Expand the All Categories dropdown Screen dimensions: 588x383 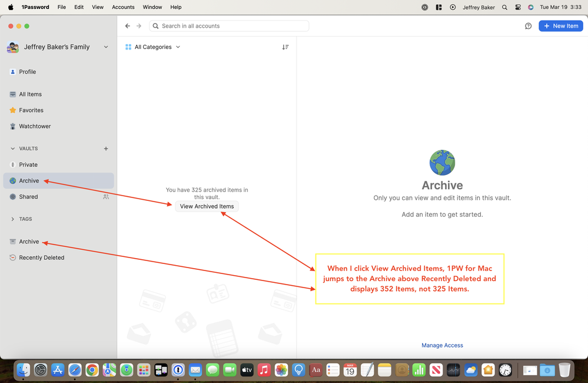pos(153,47)
